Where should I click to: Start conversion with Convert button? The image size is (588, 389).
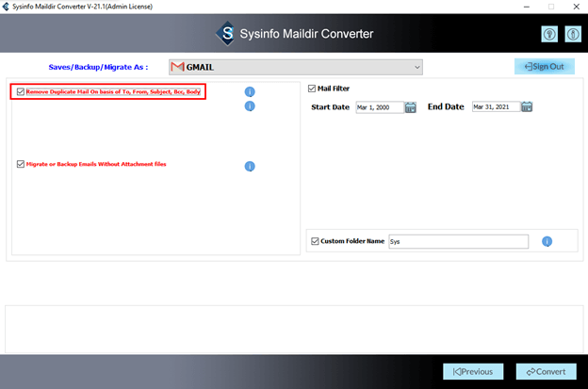tap(546, 371)
